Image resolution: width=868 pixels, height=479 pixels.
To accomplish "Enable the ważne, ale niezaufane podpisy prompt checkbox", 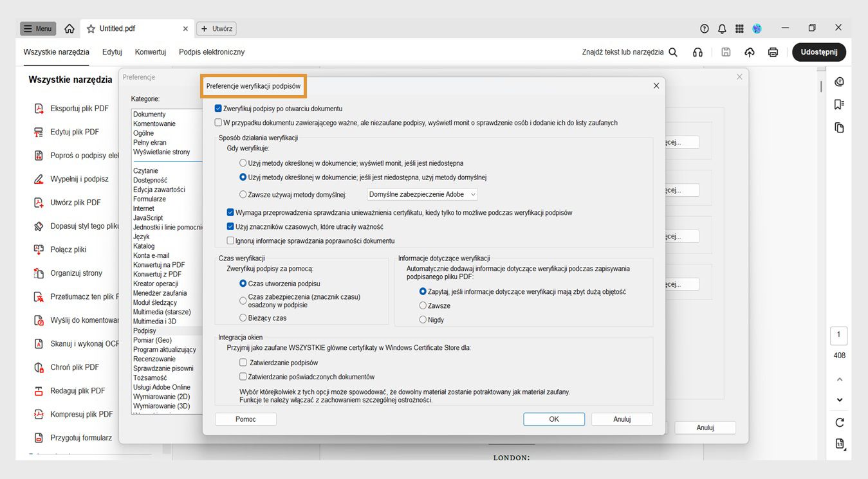I will tap(219, 122).
